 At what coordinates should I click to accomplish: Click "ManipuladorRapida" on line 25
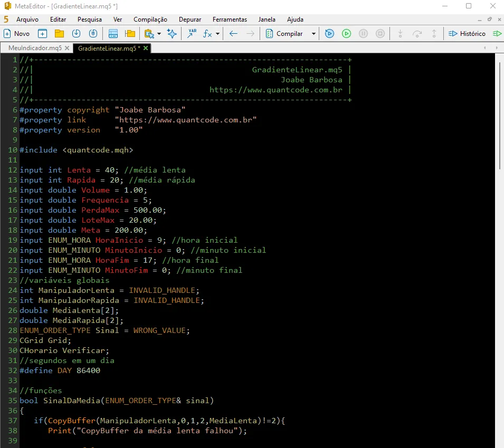pos(79,300)
